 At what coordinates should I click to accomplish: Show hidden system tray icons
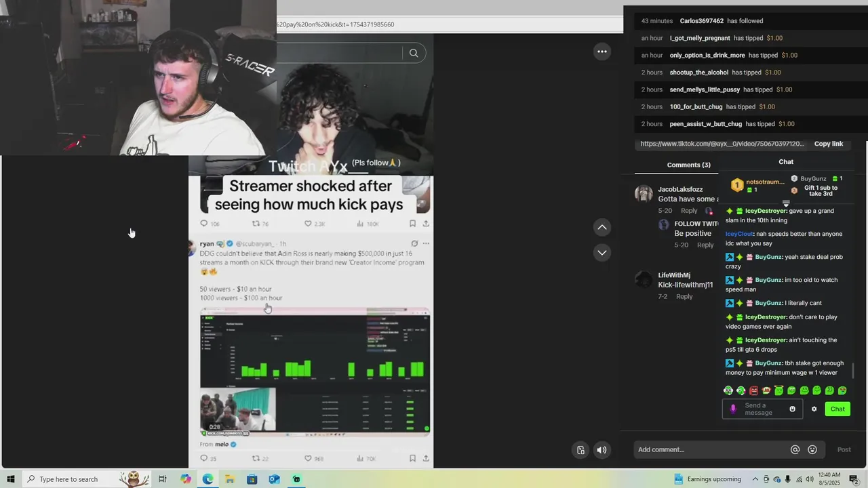(x=755, y=479)
